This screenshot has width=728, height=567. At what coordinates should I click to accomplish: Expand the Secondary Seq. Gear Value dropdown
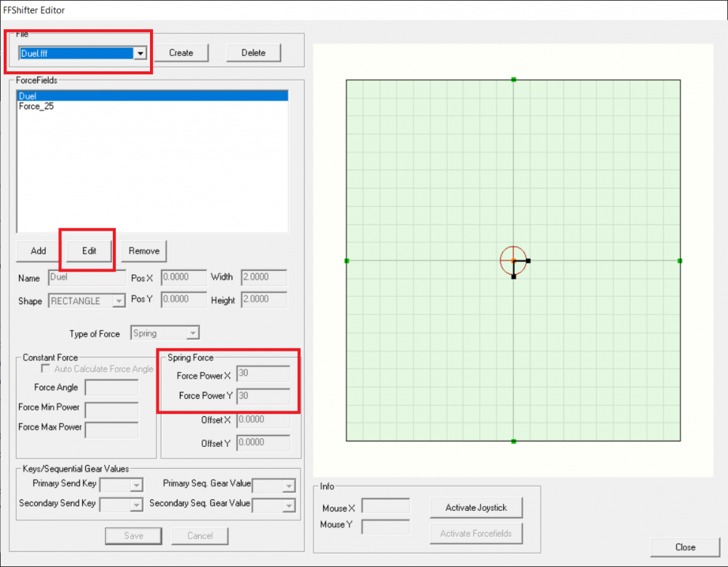point(288,505)
